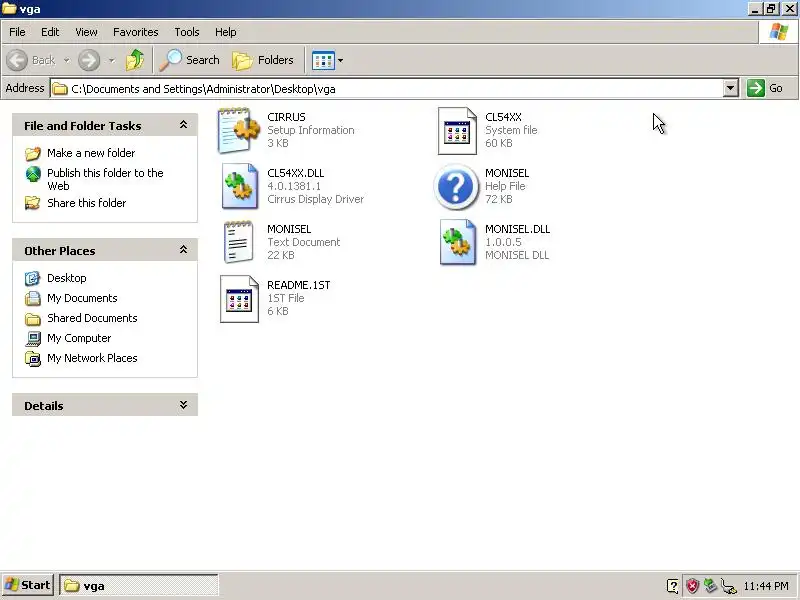The image size is (800, 600).
Task: Open the Views dropdown arrow
Action: [340, 61]
